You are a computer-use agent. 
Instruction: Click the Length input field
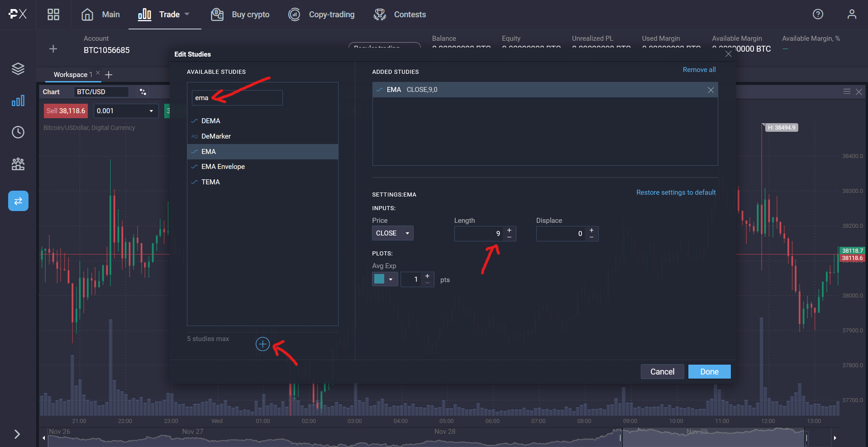(479, 234)
